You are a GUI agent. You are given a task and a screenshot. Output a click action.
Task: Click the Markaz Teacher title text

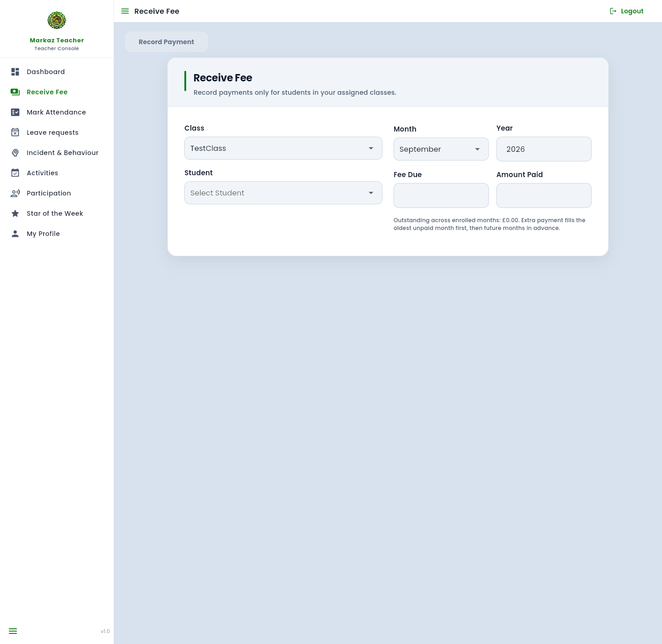(57, 40)
